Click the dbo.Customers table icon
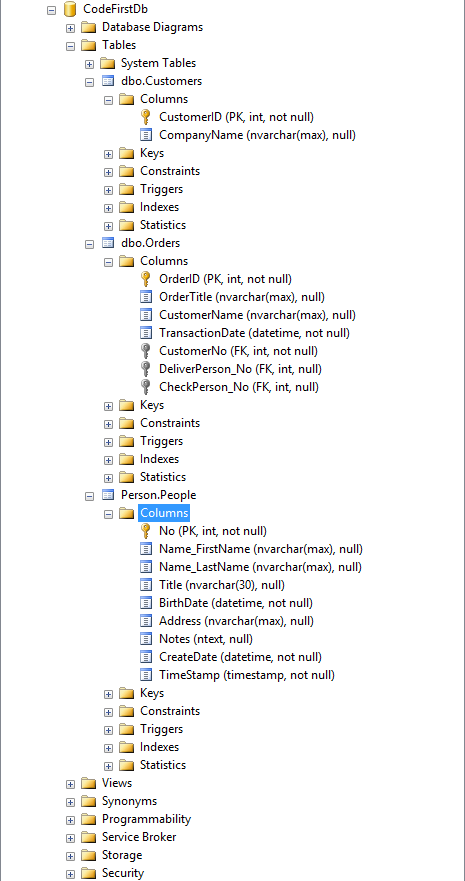Image resolution: width=465 pixels, height=881 pixels. [108, 81]
